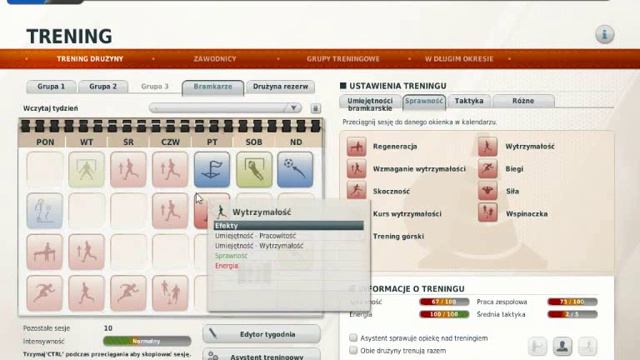
Task: Click Wednesday's running session in first row
Action: [x=128, y=169]
